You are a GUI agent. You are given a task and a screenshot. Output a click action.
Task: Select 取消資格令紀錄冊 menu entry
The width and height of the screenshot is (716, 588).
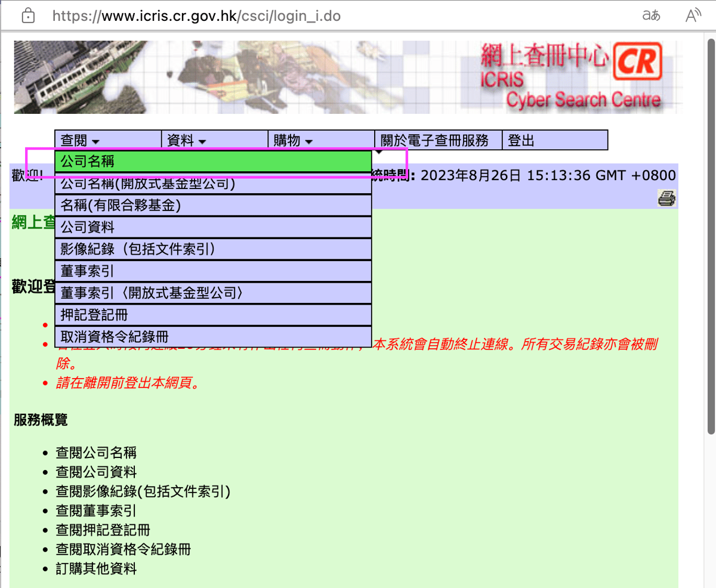coord(213,336)
